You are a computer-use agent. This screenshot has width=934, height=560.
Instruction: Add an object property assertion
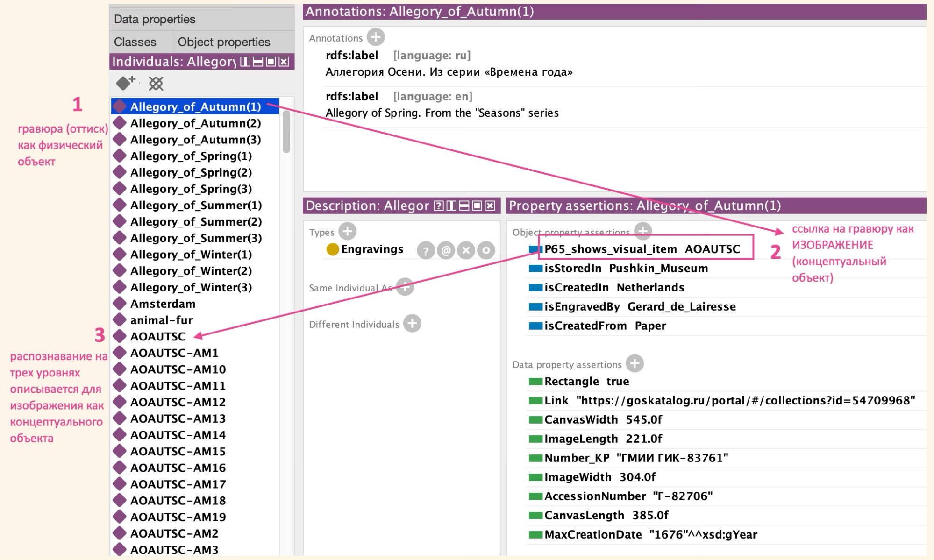pos(643,230)
